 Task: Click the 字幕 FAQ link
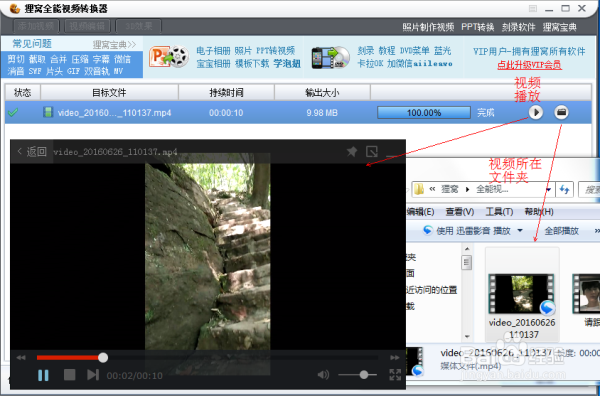(101, 59)
